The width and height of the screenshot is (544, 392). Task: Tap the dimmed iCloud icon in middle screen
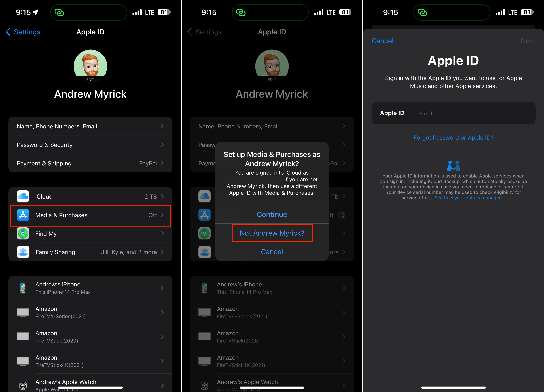(205, 196)
